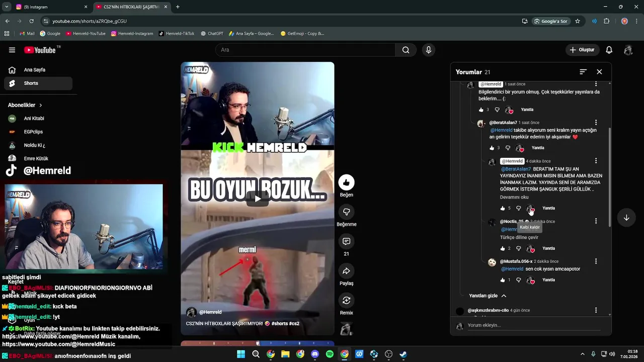
Task: Reply to Mustafa.056-x with Yanıtla
Action: pos(548,280)
